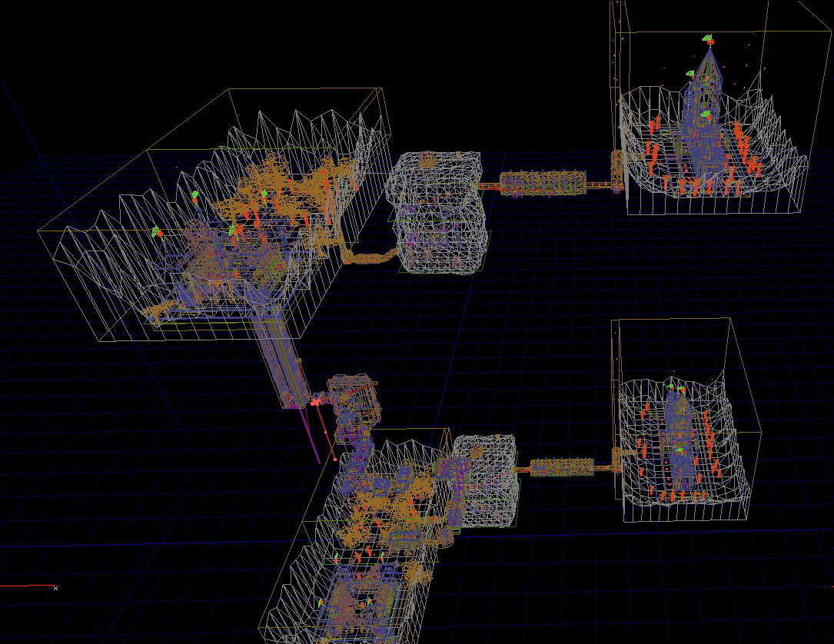The width and height of the screenshot is (834, 644).
Task: Click the green marker in the upper-left village zone
Action: tap(195, 195)
